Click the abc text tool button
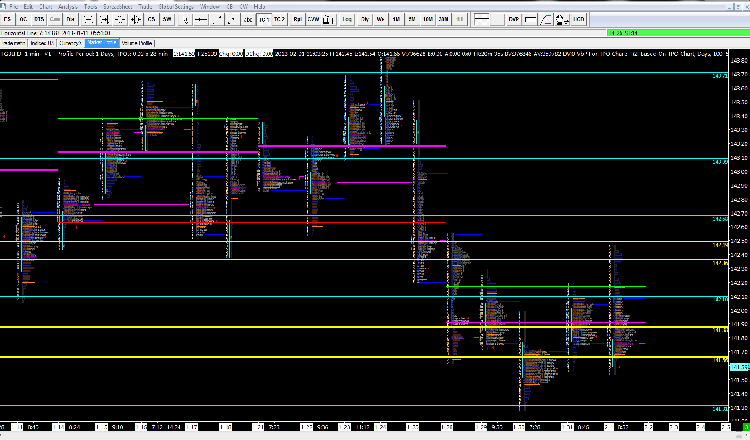 [245, 19]
